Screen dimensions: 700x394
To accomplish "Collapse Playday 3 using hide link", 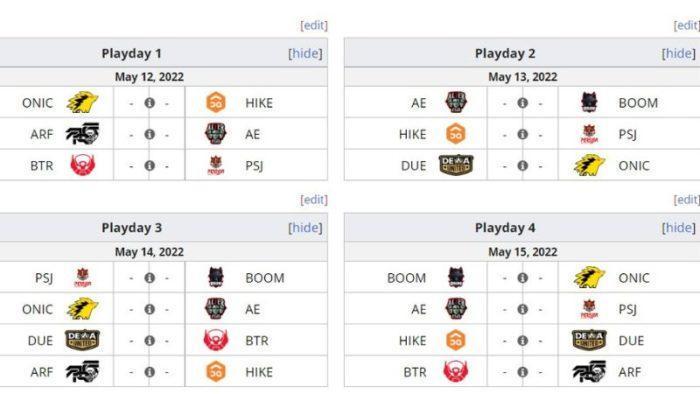I will point(305,228).
